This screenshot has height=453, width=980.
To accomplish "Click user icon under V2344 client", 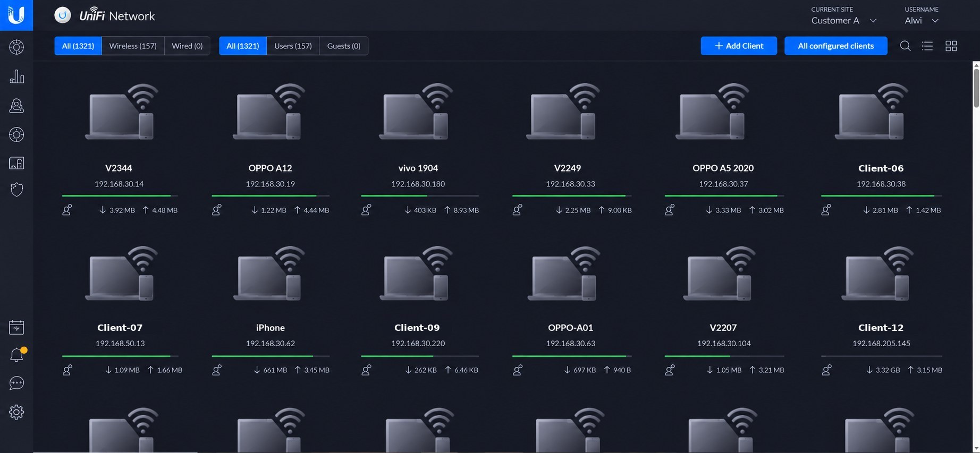I will [67, 210].
